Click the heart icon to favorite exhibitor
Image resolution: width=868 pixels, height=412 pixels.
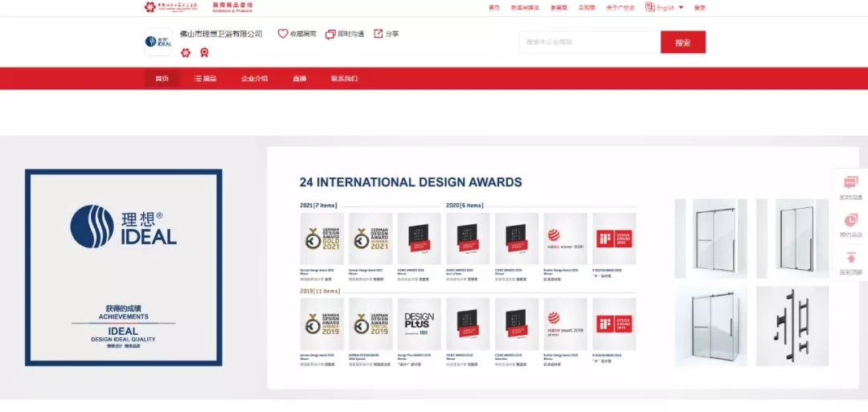pos(283,34)
